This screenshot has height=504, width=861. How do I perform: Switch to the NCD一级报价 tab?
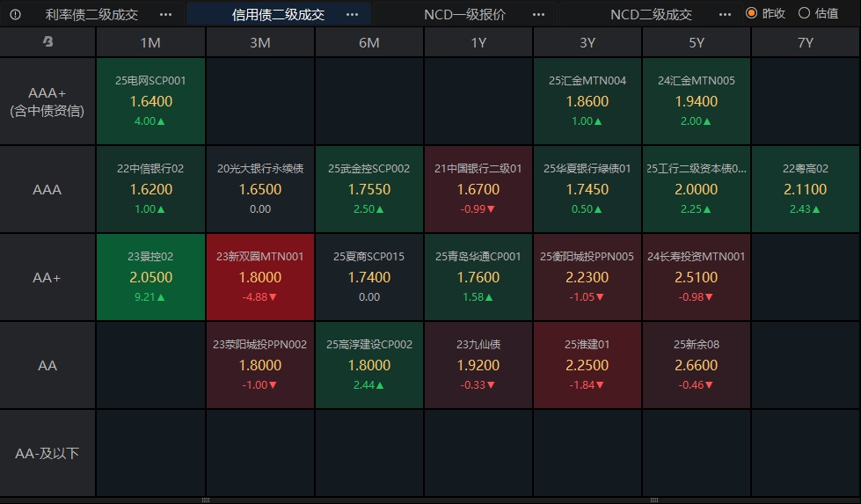[x=464, y=14]
